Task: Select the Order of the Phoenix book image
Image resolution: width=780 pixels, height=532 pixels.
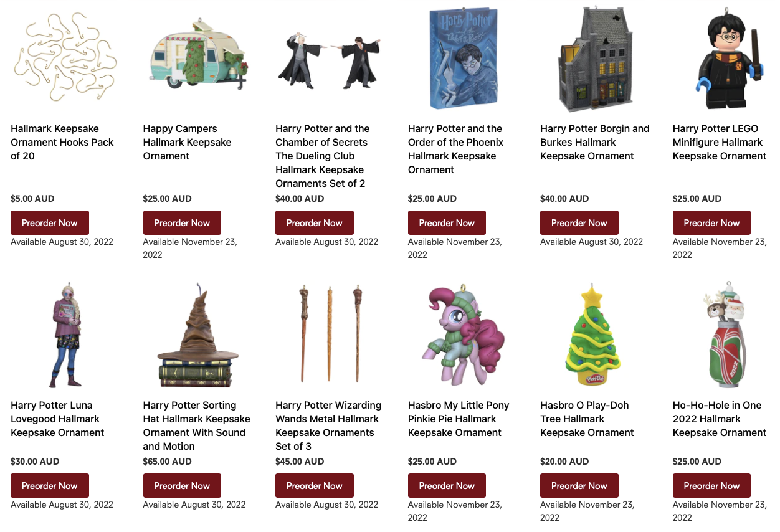Action: point(464,59)
